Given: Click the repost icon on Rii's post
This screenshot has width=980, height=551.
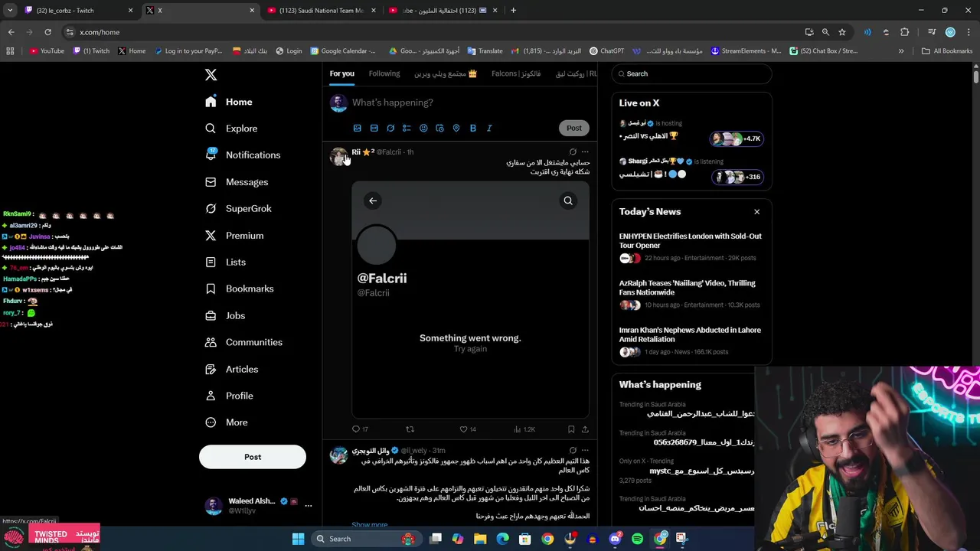Looking at the screenshot, I should tap(410, 429).
